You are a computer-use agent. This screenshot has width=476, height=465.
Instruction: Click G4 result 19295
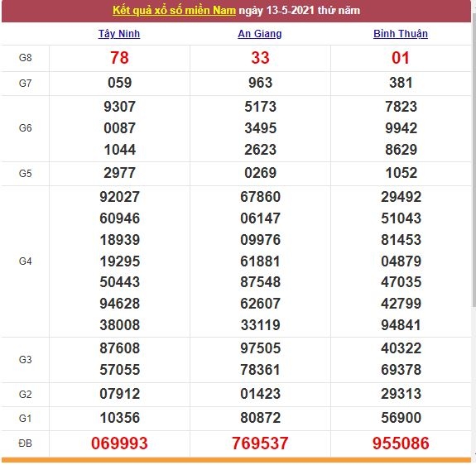coord(119,261)
